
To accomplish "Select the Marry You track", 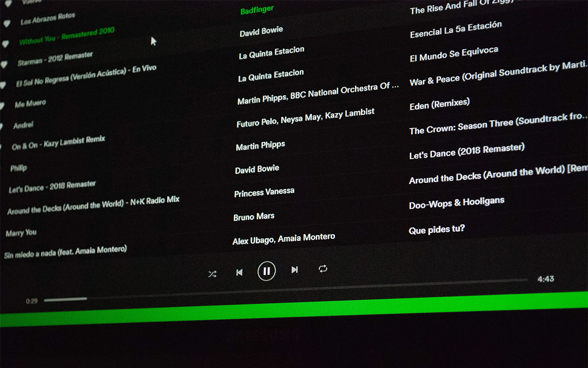I will pos(21,233).
